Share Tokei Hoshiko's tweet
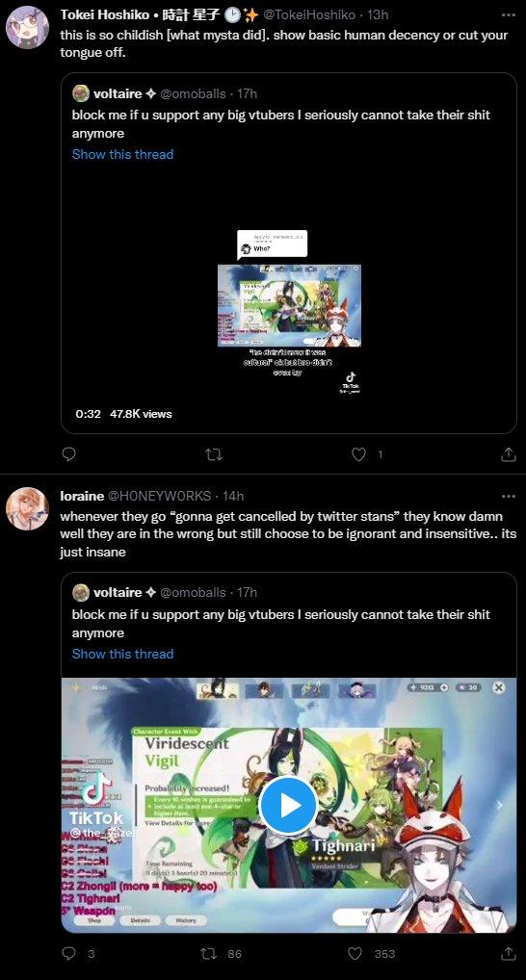 pos(509,454)
